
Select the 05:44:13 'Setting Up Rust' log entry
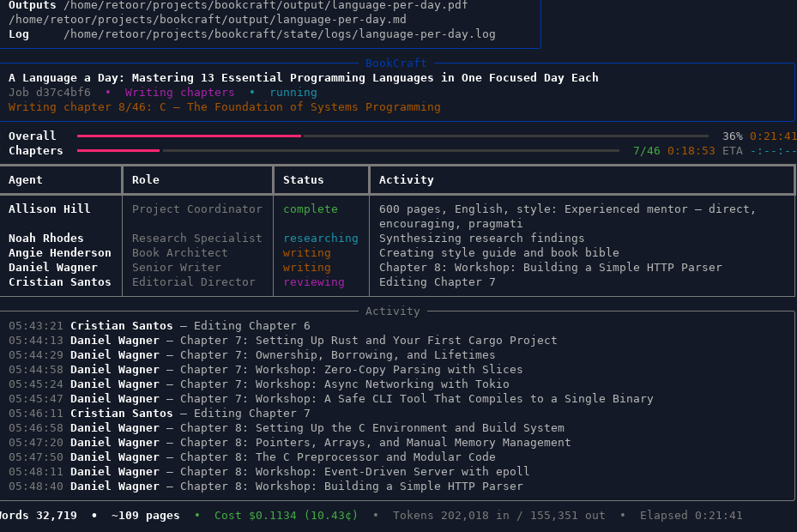tap(282, 341)
